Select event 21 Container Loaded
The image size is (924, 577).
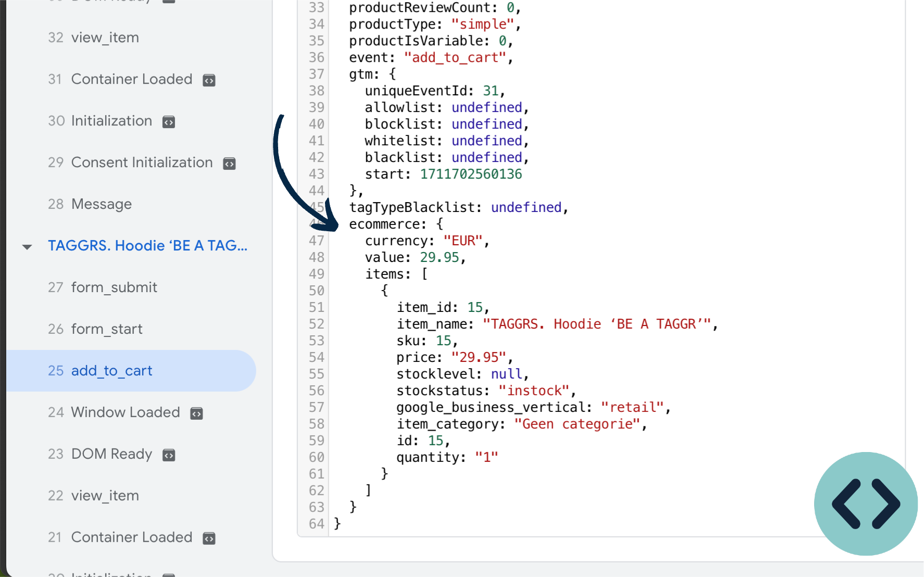click(x=120, y=537)
